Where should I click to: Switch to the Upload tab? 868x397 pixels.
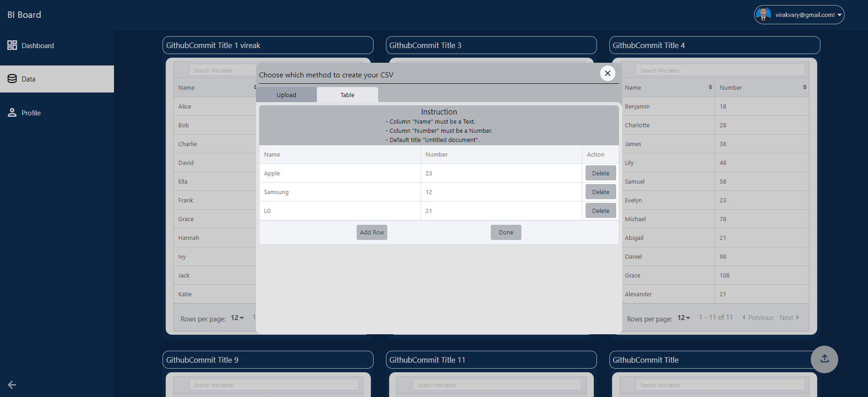click(x=286, y=95)
